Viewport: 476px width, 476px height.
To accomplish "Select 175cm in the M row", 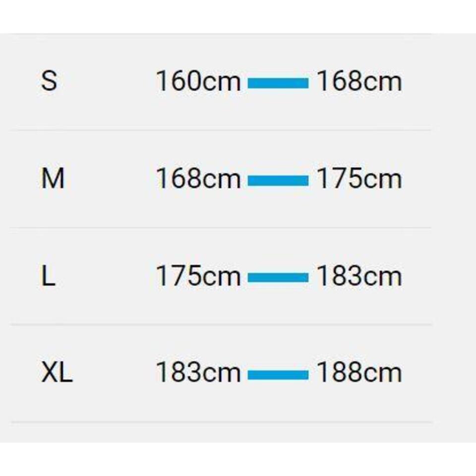I will [x=359, y=178].
